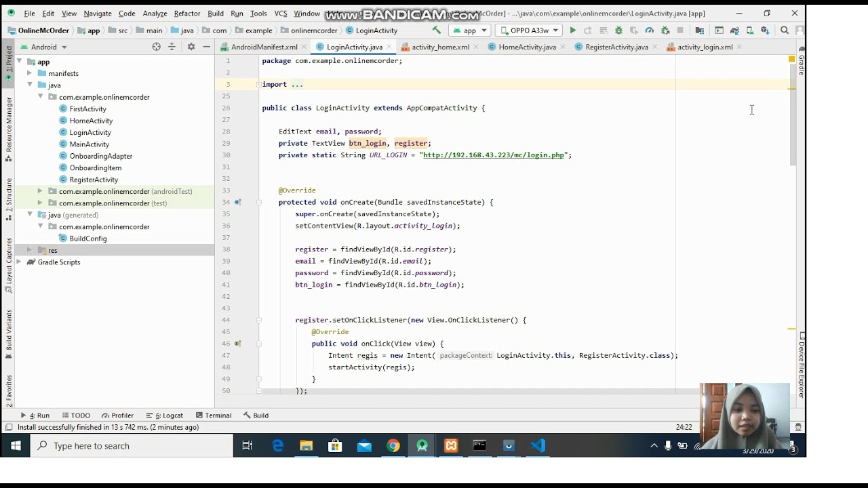Click the Search Everywhere magnifier icon

click(x=785, y=30)
